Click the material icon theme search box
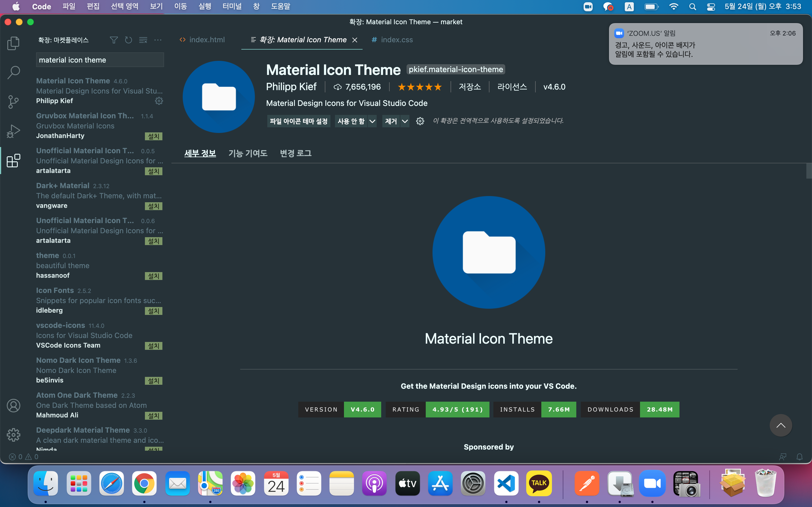 pos(100,60)
